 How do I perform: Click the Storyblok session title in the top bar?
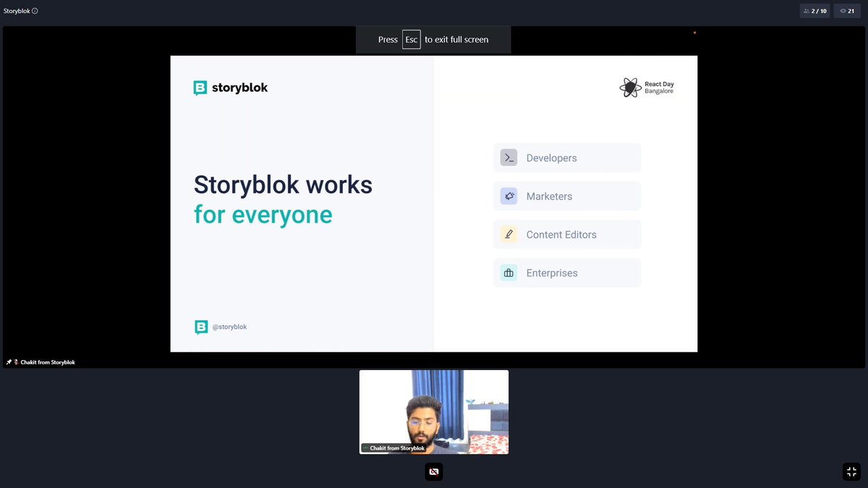(x=17, y=11)
